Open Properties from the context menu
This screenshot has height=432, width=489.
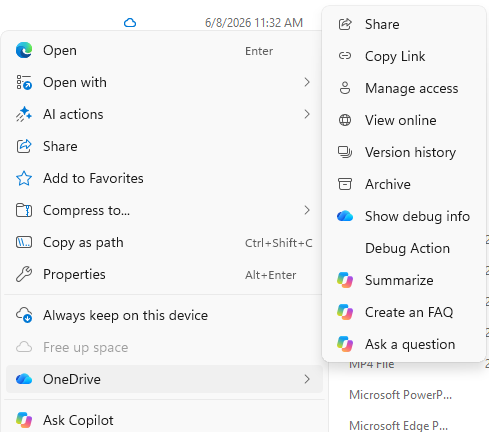pyautogui.click(x=164, y=274)
